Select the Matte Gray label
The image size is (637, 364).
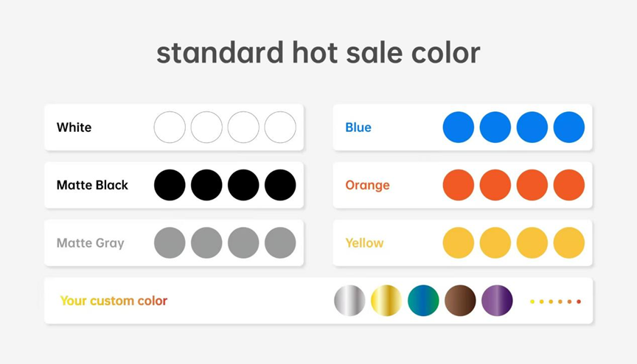[x=90, y=243]
